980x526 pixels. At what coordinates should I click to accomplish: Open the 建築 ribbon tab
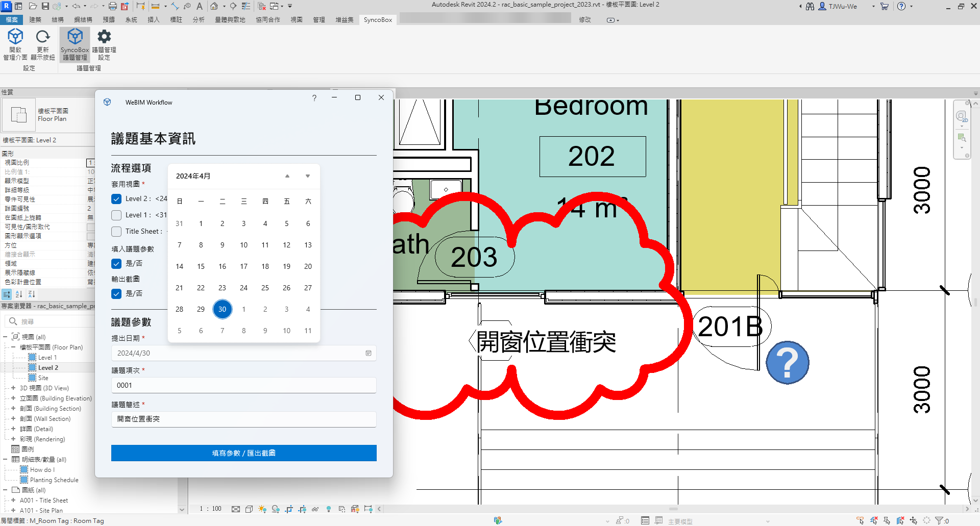(35, 20)
